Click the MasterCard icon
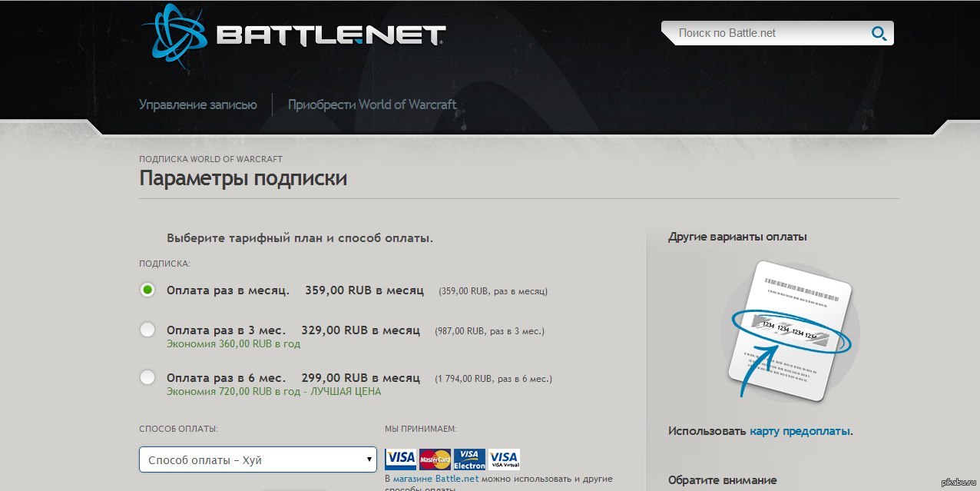Image resolution: width=980 pixels, height=491 pixels. click(435, 459)
